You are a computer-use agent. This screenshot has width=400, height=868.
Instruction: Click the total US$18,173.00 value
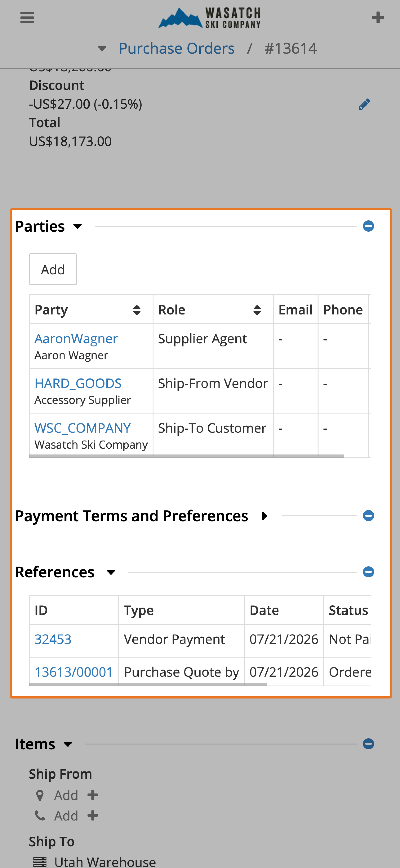click(x=70, y=141)
